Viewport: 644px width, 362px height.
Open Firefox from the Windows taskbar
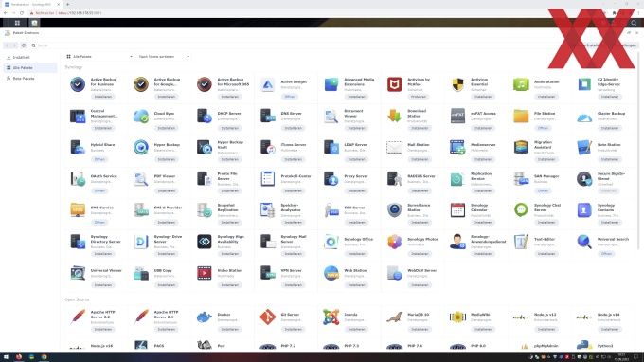click(19, 357)
